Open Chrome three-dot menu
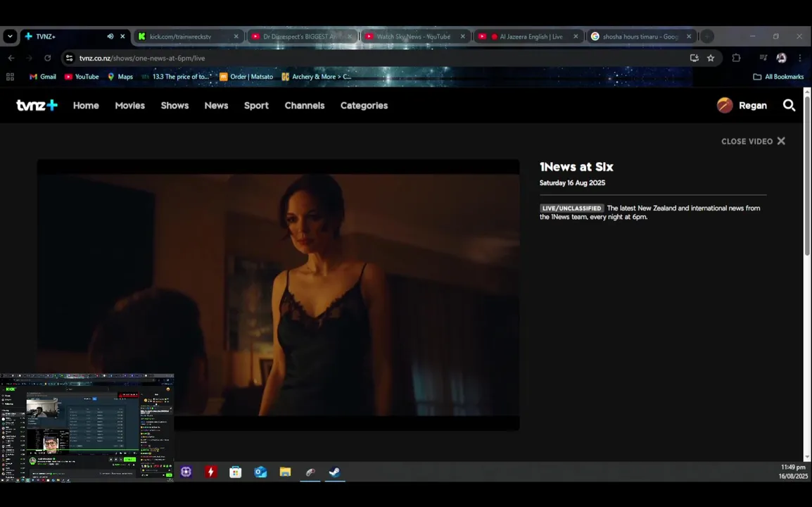The height and width of the screenshot is (507, 812). pyautogui.click(x=800, y=58)
